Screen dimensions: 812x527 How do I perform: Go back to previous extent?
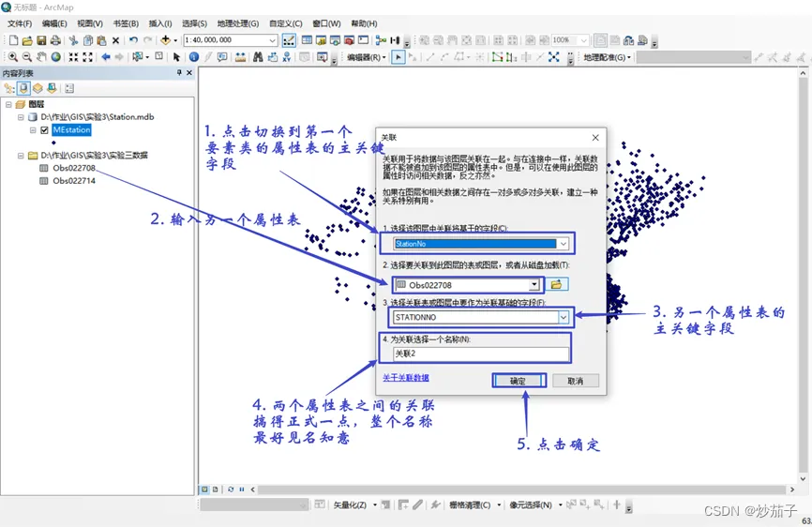(x=106, y=57)
